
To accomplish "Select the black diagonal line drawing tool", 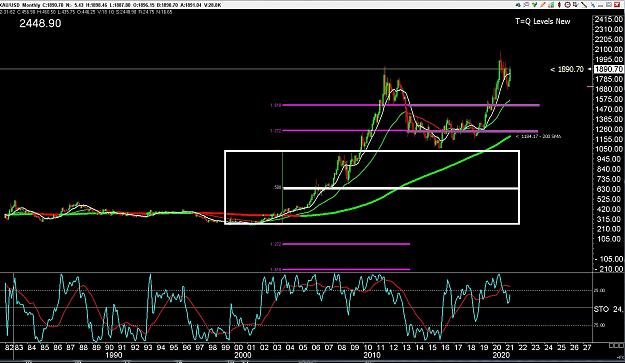I will coord(584,5).
